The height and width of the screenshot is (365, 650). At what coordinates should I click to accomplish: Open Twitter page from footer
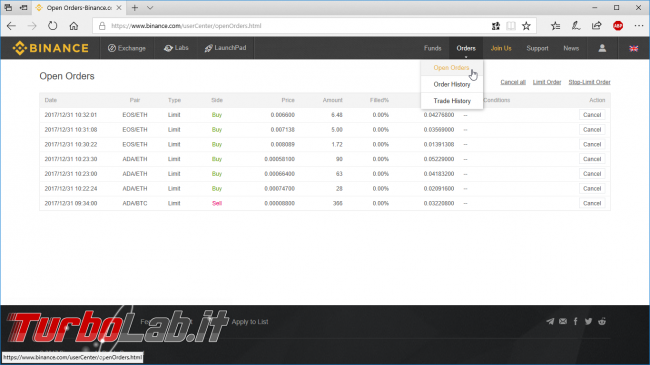click(x=589, y=321)
